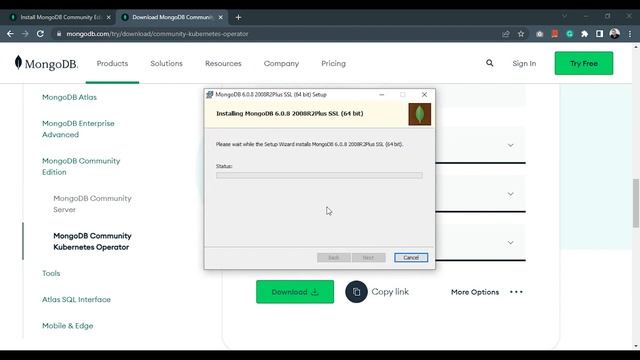Close the Download MongoDB Community tab

220,17
